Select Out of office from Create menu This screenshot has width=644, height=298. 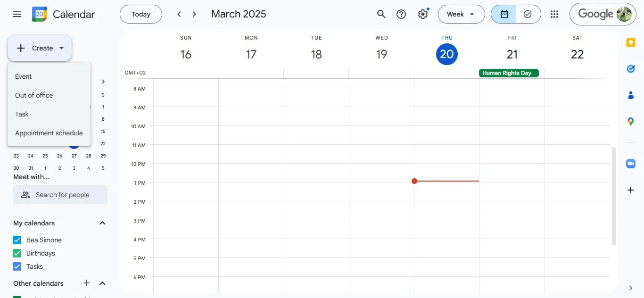(x=33, y=95)
